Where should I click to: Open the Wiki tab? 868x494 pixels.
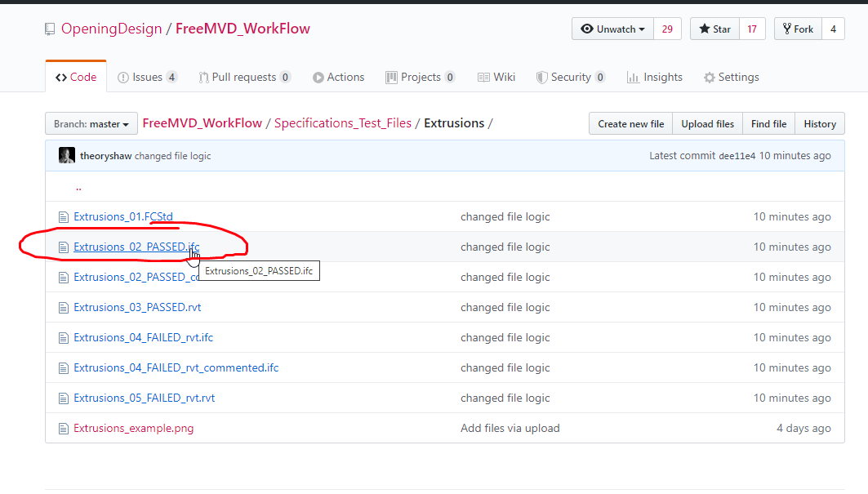coord(496,77)
